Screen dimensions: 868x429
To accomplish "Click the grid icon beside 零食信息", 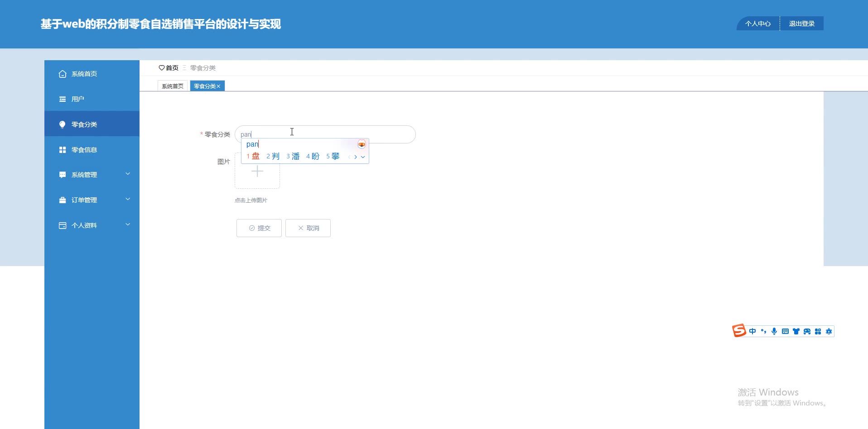I will tap(63, 150).
